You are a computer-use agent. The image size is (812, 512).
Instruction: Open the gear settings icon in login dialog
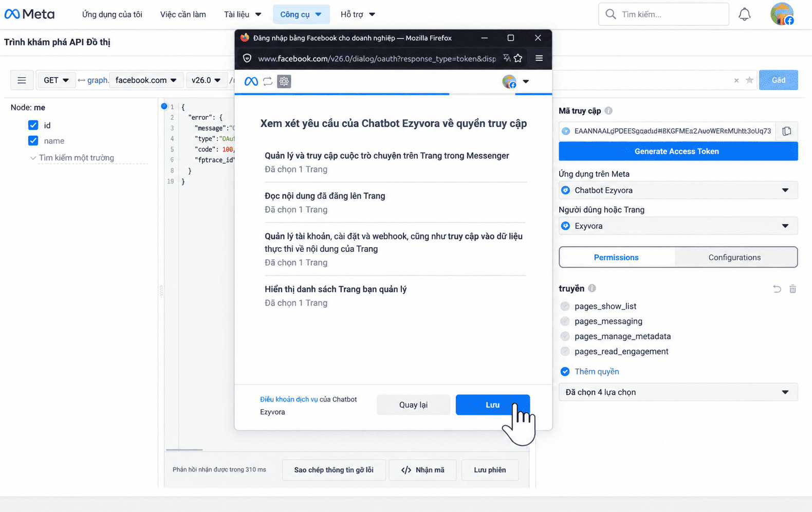coord(284,81)
